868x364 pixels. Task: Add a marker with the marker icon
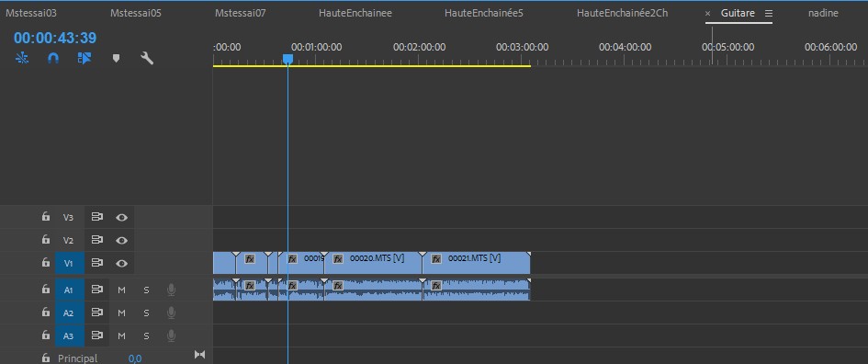pos(117,58)
